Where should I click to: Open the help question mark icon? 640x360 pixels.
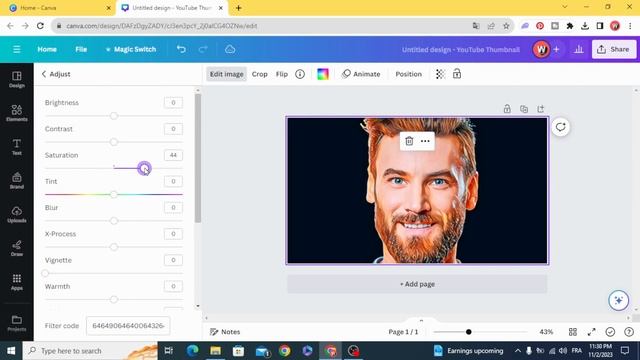(629, 332)
